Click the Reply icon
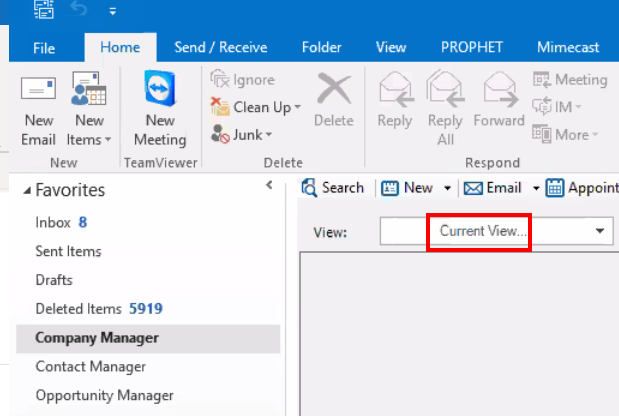 point(396,90)
